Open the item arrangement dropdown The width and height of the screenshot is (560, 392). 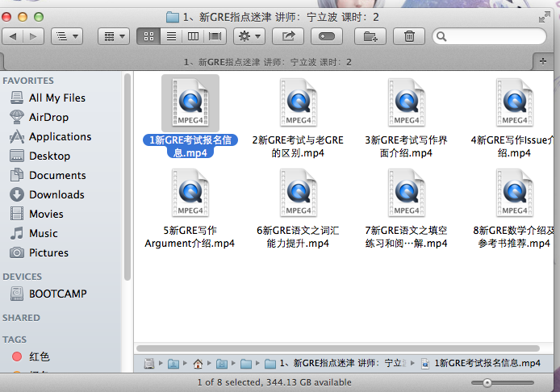pos(114,36)
